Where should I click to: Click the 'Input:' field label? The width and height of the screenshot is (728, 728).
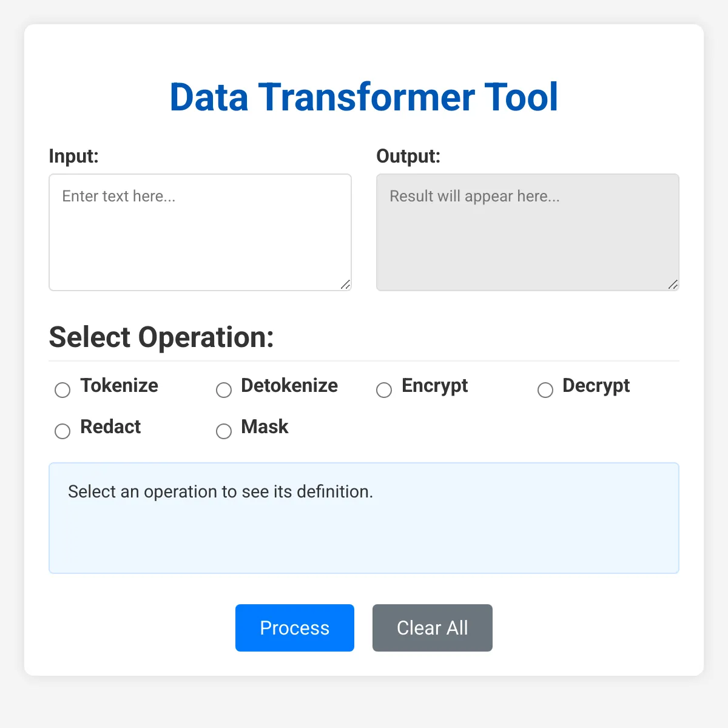[x=74, y=156]
